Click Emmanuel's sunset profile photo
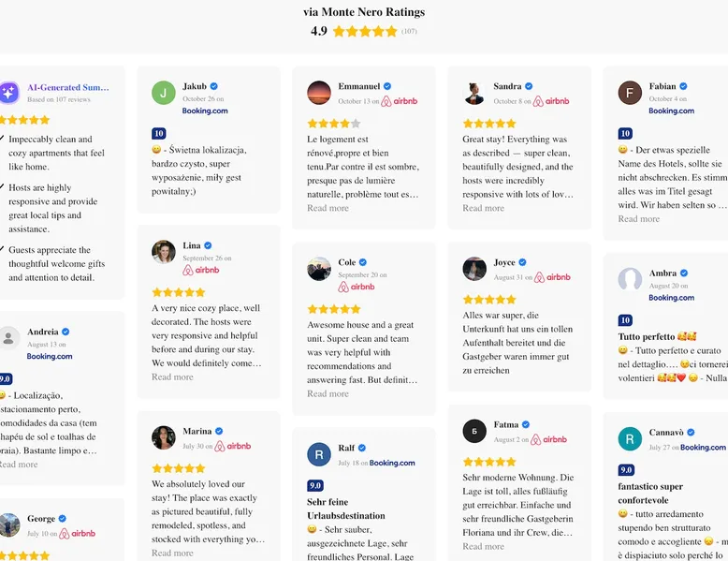Image resolution: width=728 pixels, height=561 pixels. (x=319, y=92)
